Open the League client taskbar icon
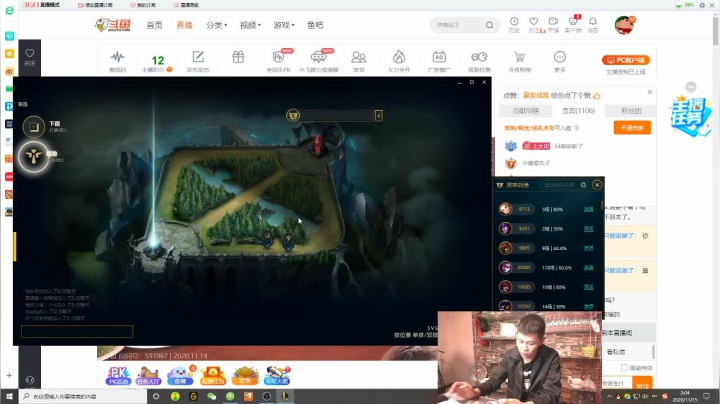Viewport: 720px width, 404px height. pyautogui.click(x=285, y=396)
